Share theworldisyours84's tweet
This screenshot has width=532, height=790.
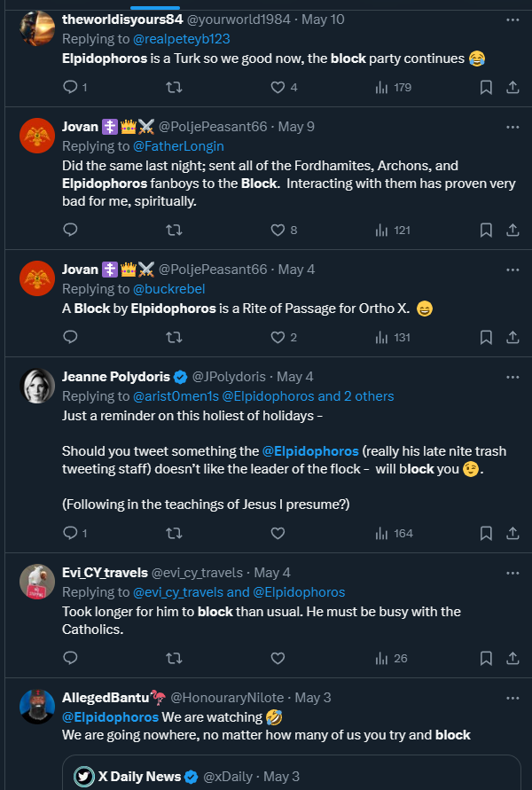512,87
